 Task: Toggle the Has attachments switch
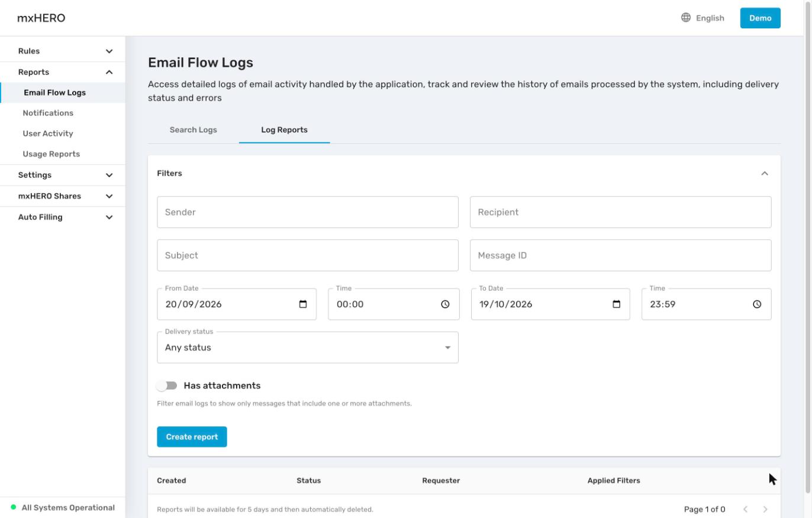point(167,386)
